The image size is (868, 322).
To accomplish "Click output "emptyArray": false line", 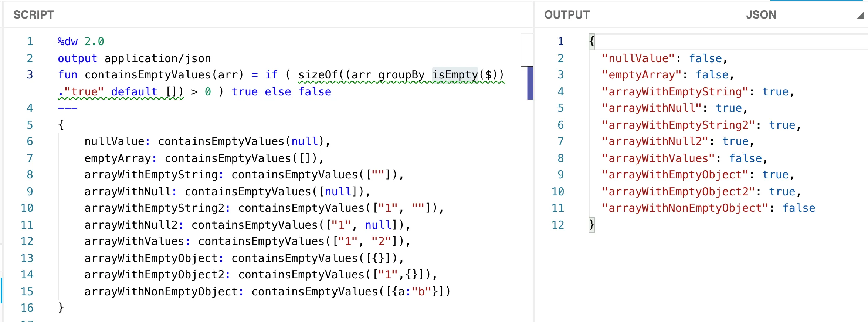I will pos(668,75).
